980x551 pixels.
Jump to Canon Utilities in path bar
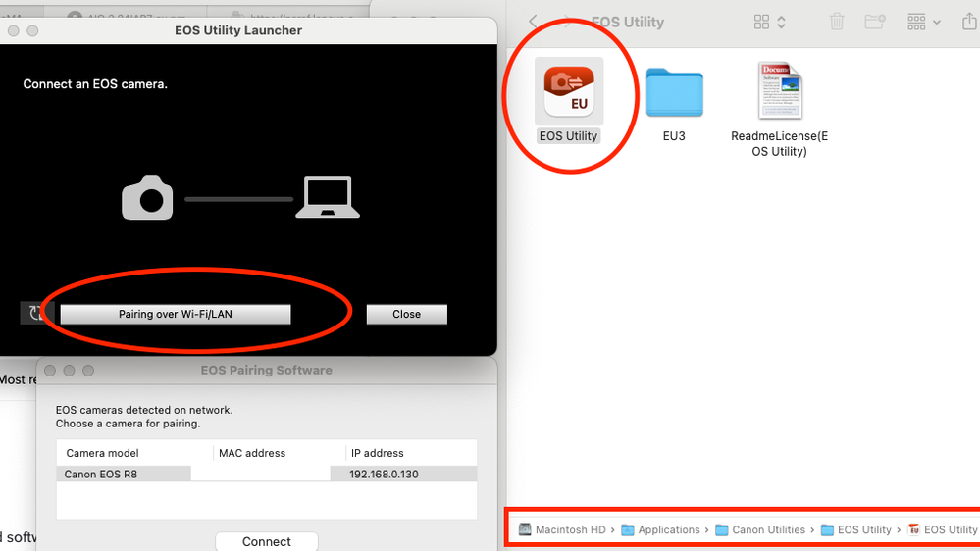point(767,529)
